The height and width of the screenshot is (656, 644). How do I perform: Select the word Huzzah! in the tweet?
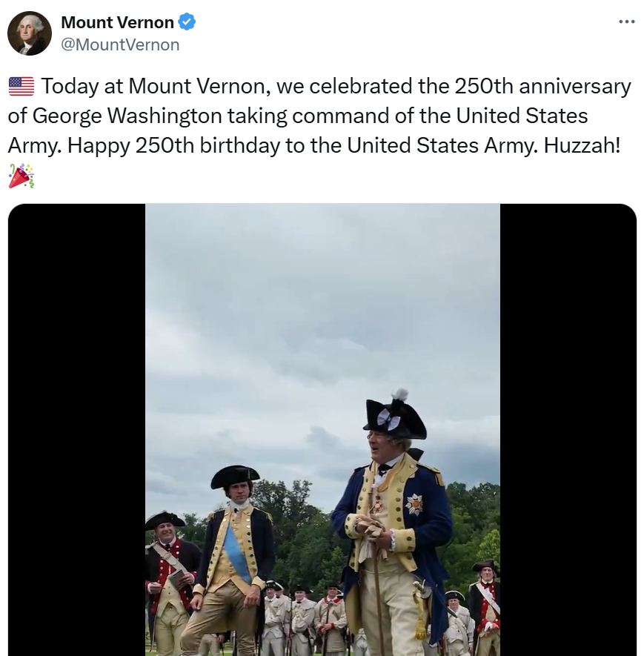tap(582, 145)
